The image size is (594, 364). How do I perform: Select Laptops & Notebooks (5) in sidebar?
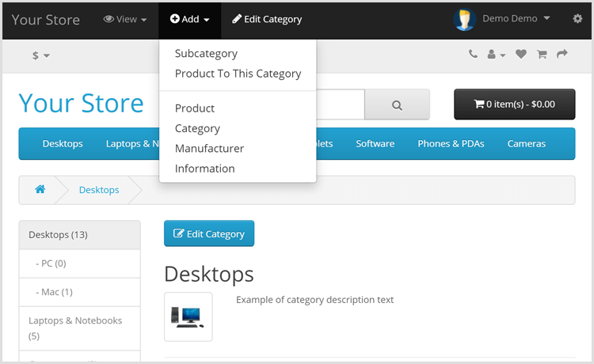coord(79,328)
